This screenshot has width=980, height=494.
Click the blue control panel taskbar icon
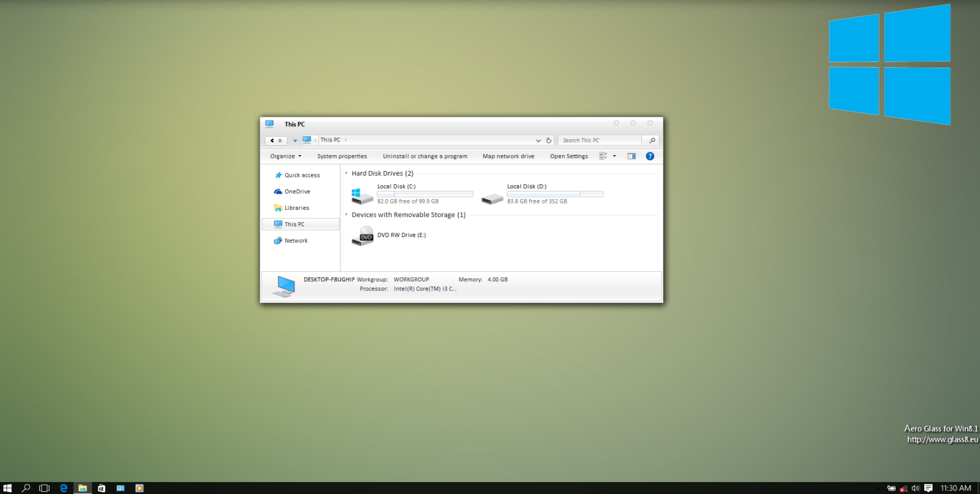(121, 488)
